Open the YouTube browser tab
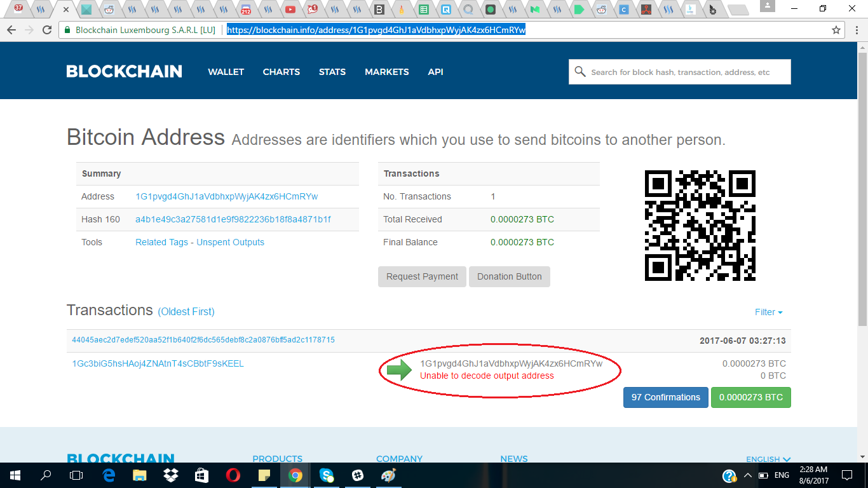Screen dimensions: 868x488 (290, 10)
